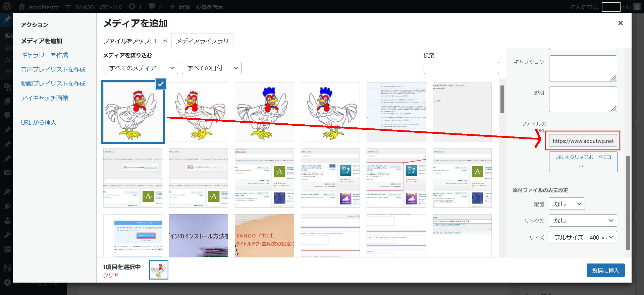Click the WordPress logo in admin bar

pyautogui.click(x=7, y=6)
